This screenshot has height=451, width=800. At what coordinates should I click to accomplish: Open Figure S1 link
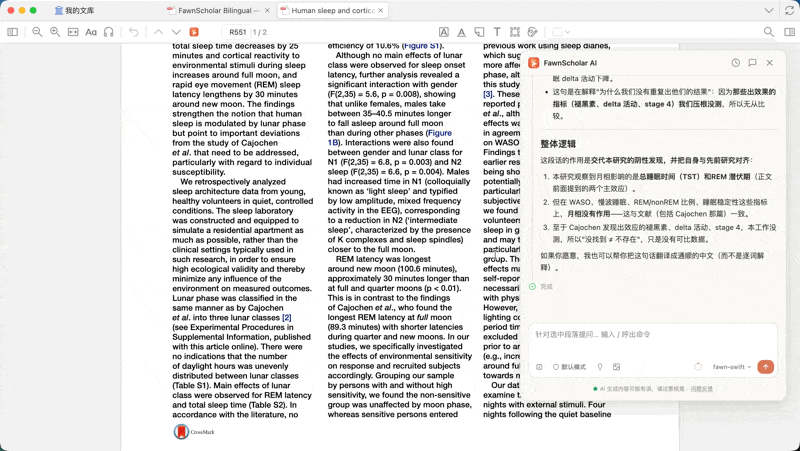coord(421,46)
